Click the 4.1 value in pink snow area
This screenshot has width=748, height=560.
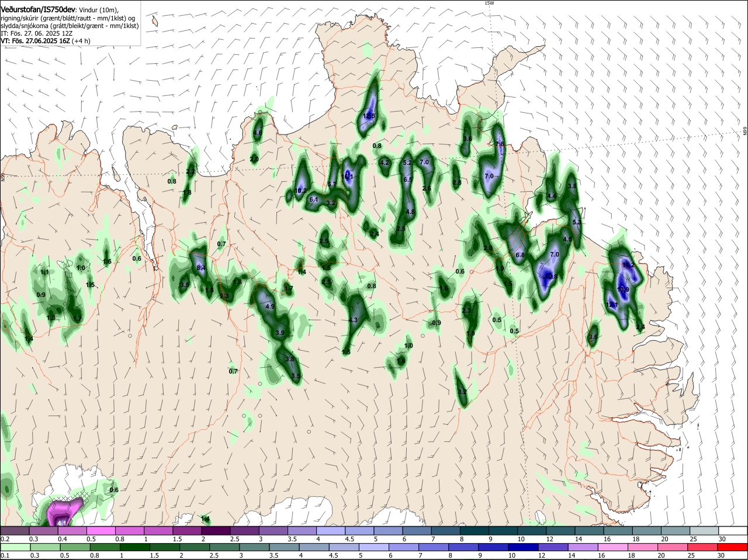pyautogui.click(x=63, y=522)
